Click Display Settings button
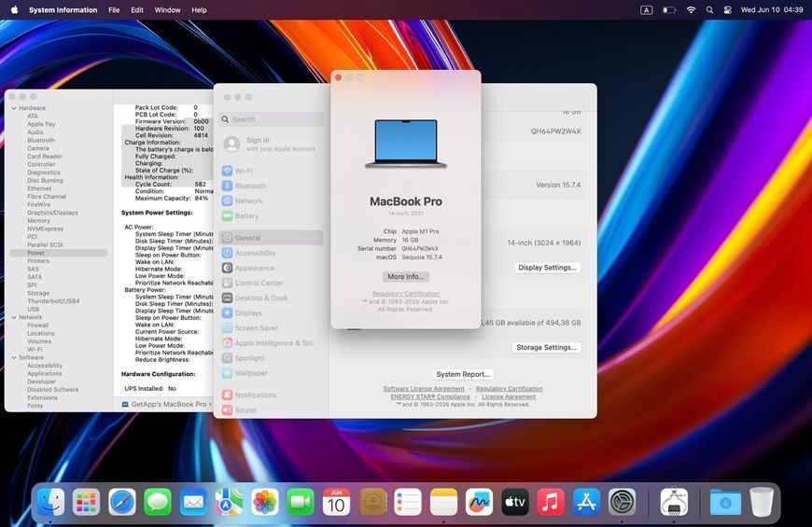This screenshot has height=527, width=812. click(x=547, y=268)
